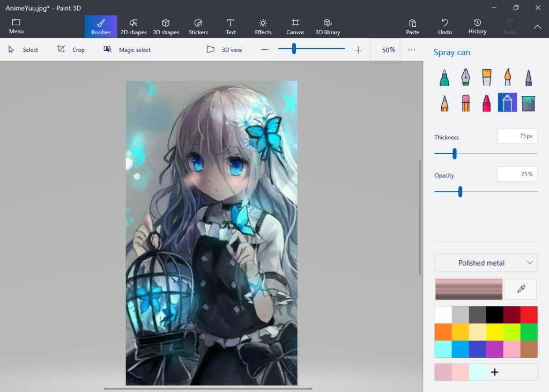Image resolution: width=549 pixels, height=392 pixels.
Task: Choose the indigo color swatch
Action: [477, 349]
